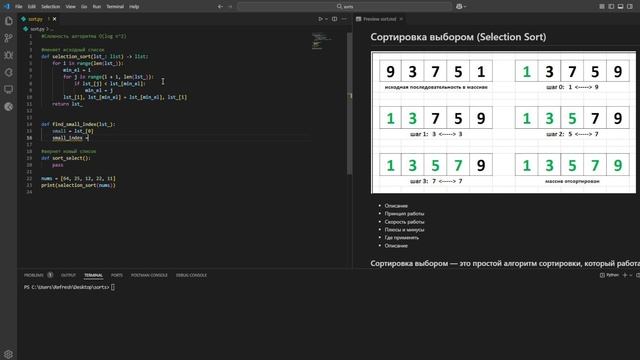Click sort.py in the breadcrumb bar
This screenshot has height=360, width=640.
click(x=36, y=29)
